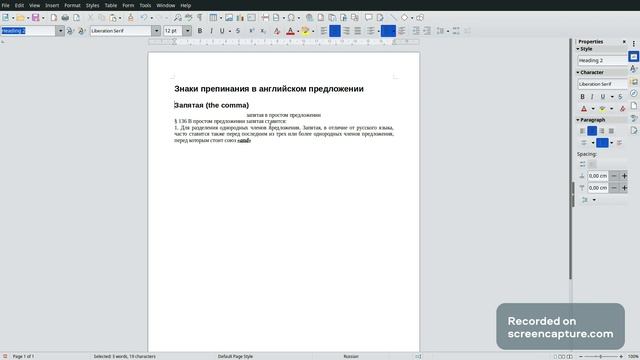Open the Edit menu
The image size is (640, 360).
[19, 5]
